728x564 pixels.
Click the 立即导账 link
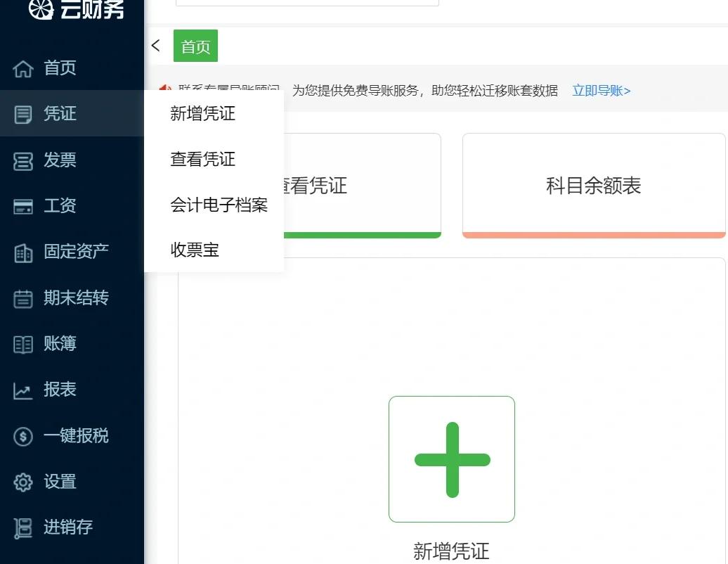pos(601,90)
